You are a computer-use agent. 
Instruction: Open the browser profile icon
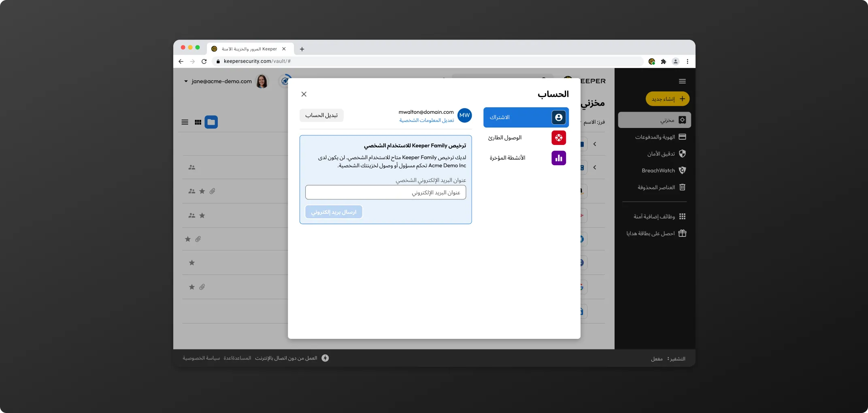click(x=675, y=62)
